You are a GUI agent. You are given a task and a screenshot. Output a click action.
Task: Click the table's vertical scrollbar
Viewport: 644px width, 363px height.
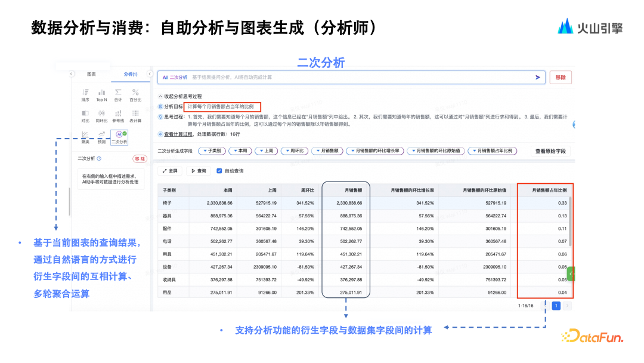[x=571, y=221]
